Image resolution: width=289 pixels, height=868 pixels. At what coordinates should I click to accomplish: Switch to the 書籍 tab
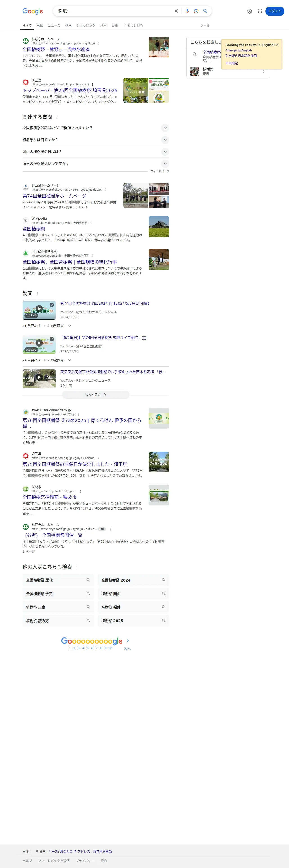[x=115, y=26]
